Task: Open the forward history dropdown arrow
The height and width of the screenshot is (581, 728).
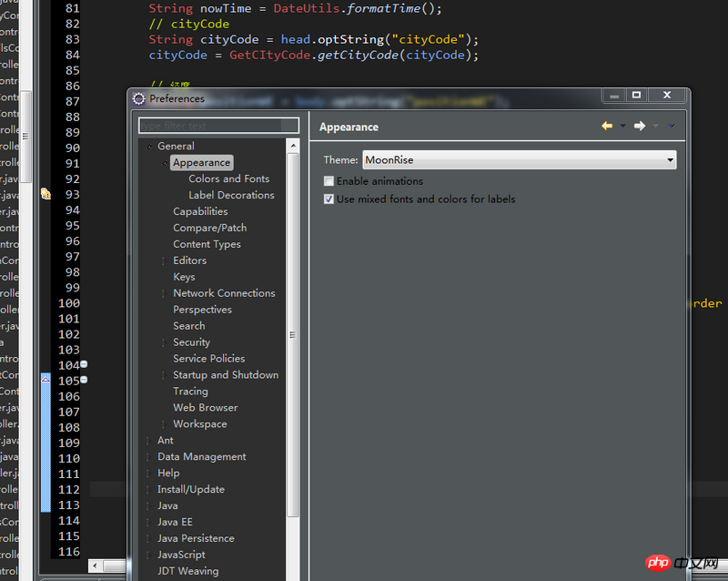Action: [655, 126]
